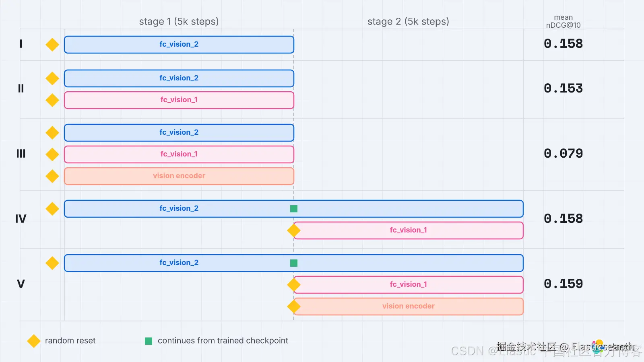The width and height of the screenshot is (644, 362).
Task: Click the row I score 0.158
Action: (563, 44)
